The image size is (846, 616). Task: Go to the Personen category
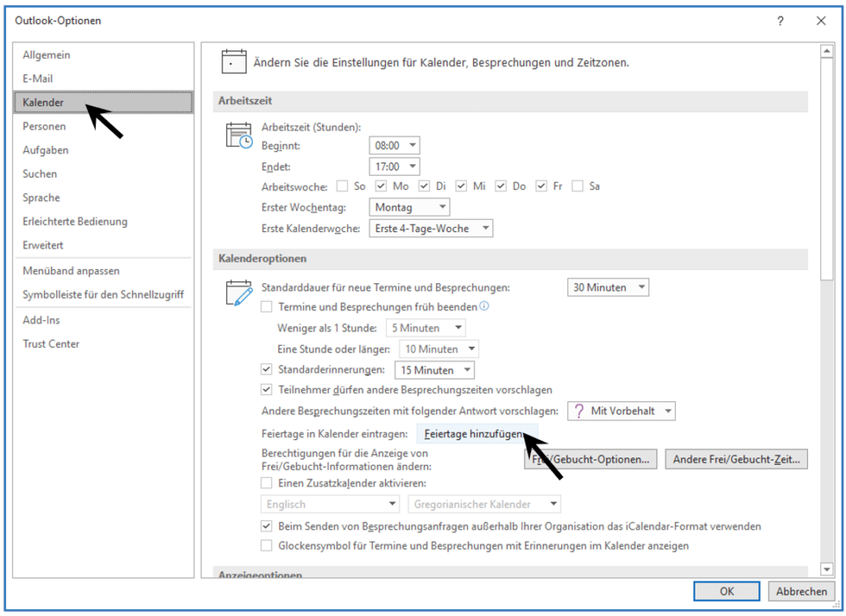pos(103,126)
